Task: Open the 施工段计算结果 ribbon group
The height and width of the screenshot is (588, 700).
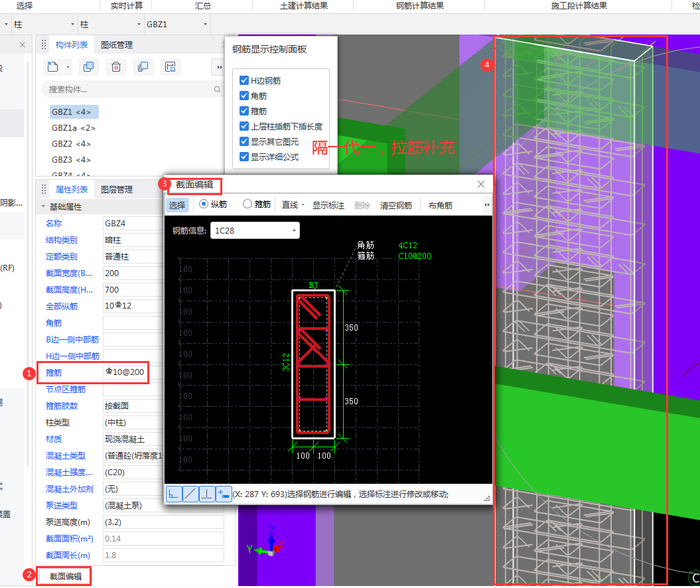Action: pyautogui.click(x=579, y=5)
